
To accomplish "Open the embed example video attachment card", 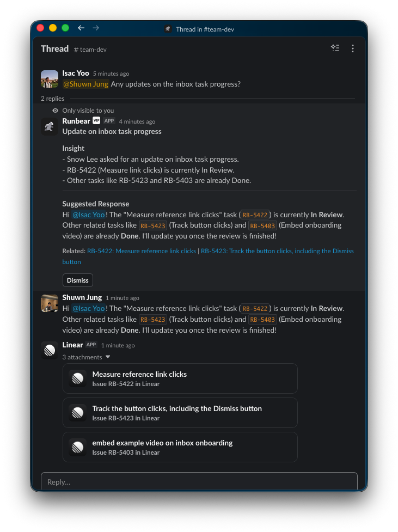I will [180, 447].
